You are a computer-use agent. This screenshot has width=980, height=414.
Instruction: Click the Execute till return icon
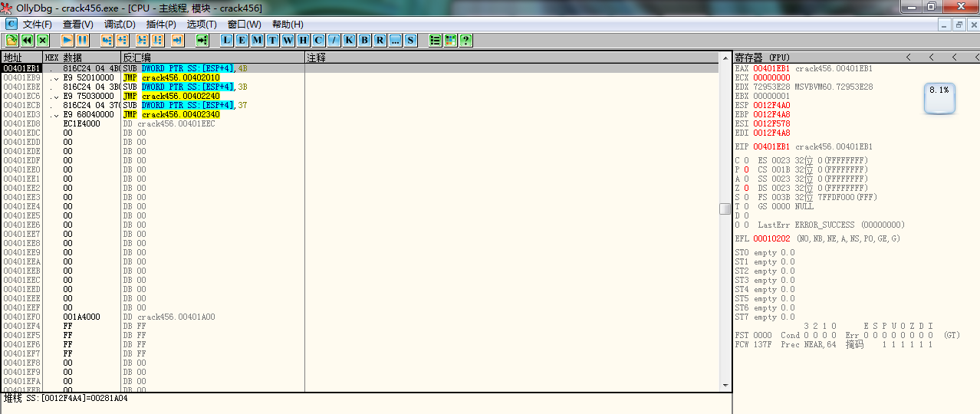coord(177,40)
